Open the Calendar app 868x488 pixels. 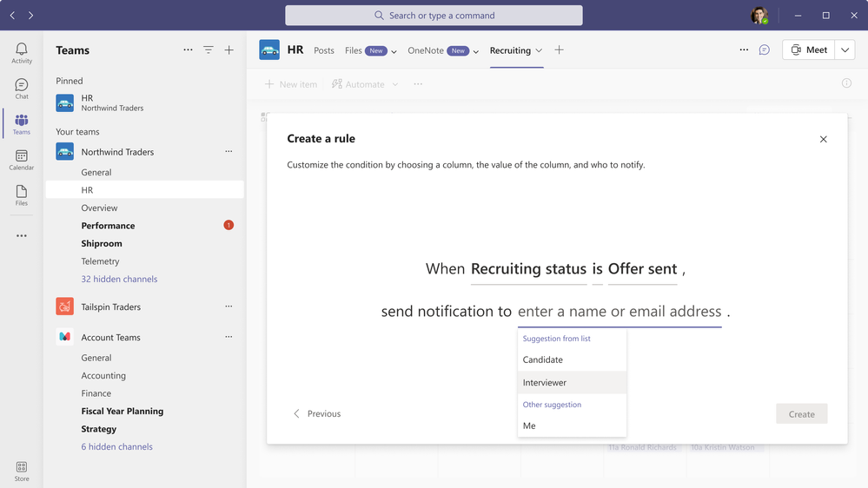click(x=22, y=160)
